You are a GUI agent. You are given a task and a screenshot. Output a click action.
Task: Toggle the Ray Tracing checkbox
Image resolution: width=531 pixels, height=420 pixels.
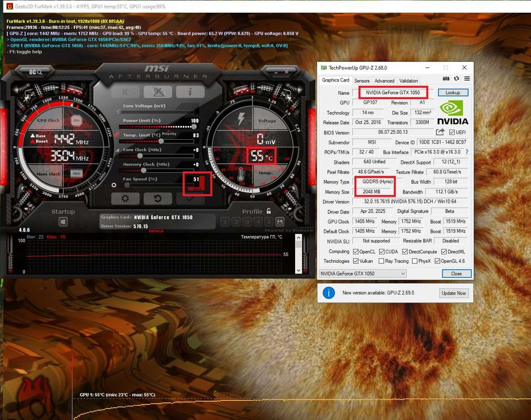click(382, 261)
